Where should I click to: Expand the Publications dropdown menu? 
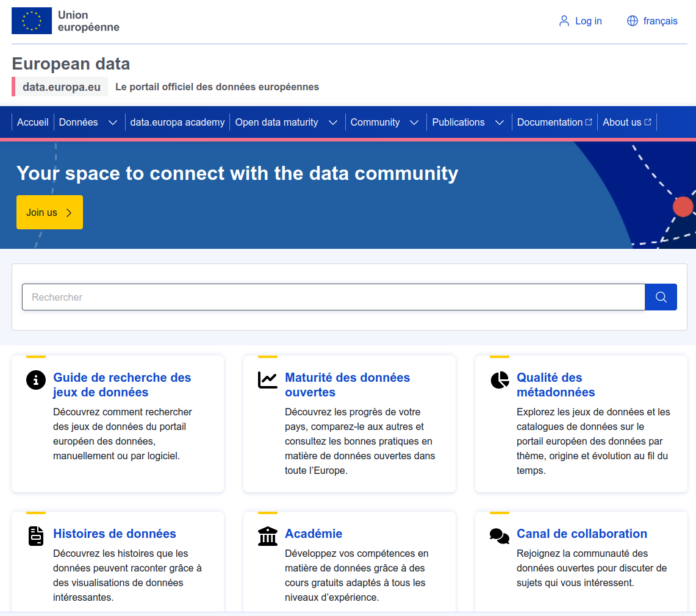[499, 123]
